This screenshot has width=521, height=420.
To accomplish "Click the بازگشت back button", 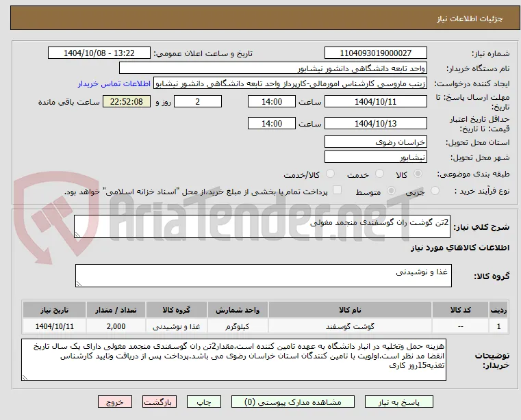I will [160, 402].
